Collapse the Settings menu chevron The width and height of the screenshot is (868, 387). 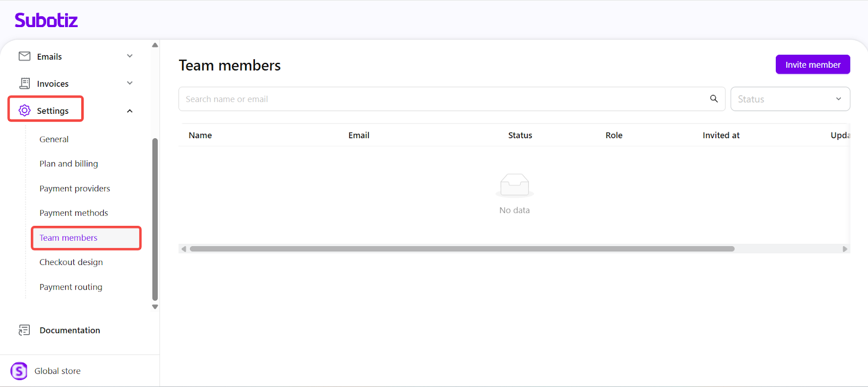[130, 111]
